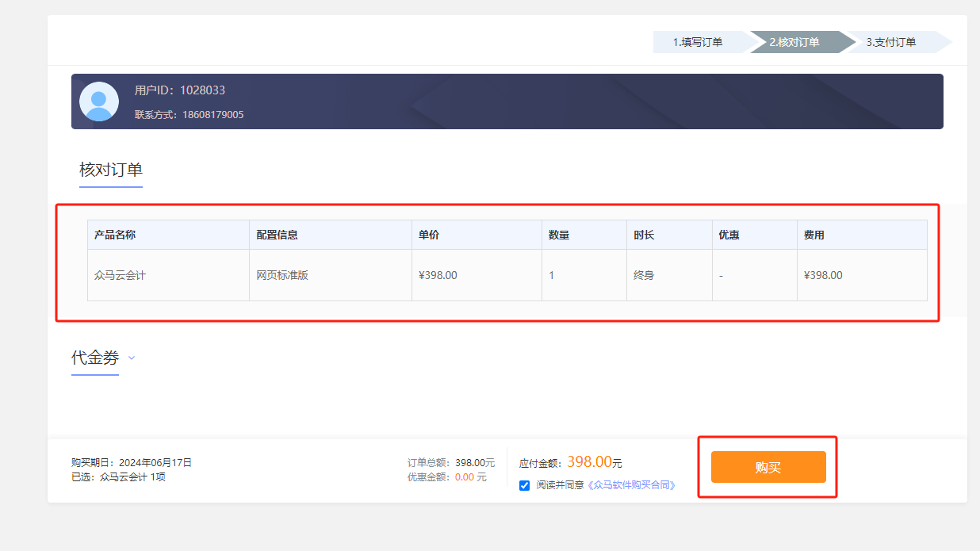Uncheck the 阅读并同意 agreement checkbox

[524, 485]
